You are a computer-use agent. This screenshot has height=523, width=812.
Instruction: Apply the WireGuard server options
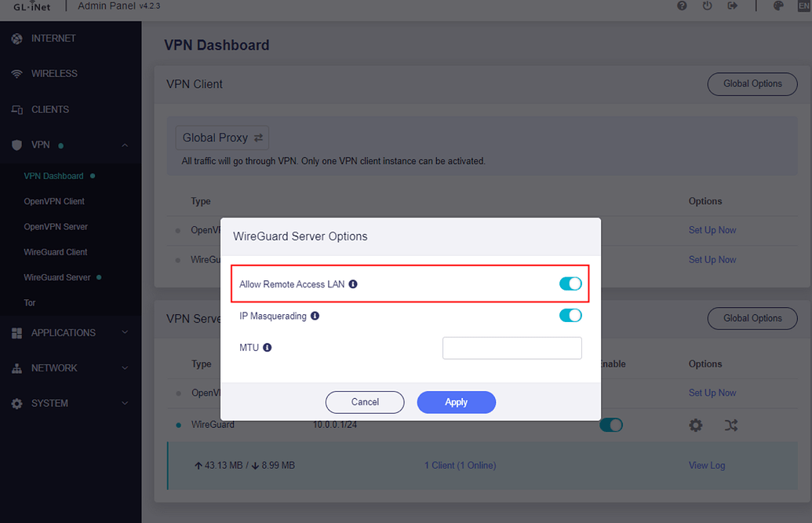pyautogui.click(x=456, y=401)
